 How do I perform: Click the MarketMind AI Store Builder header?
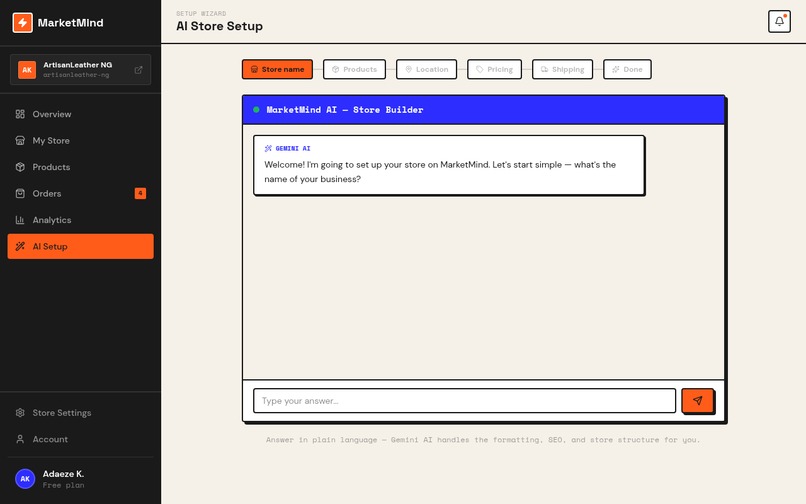[x=483, y=110]
